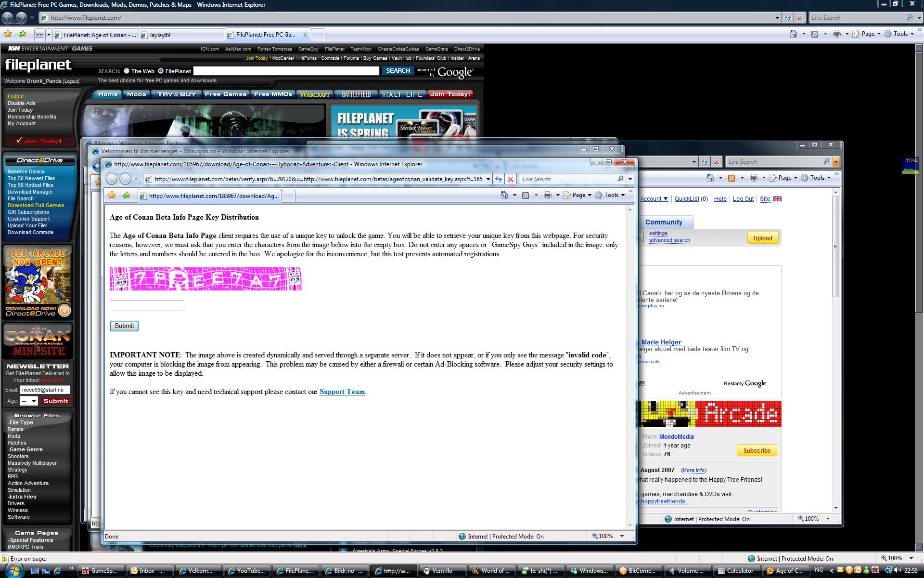Click YouTube page vertical scrollbar thumb
924x578 pixels.
(x=836, y=247)
